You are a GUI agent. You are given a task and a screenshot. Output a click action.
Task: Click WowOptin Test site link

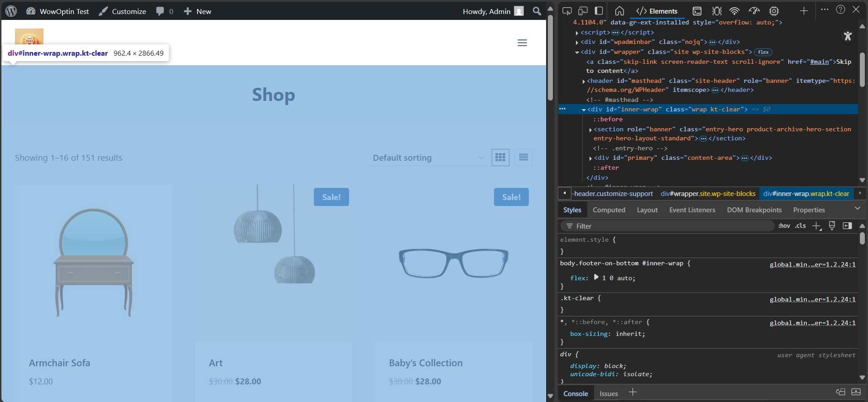[58, 11]
